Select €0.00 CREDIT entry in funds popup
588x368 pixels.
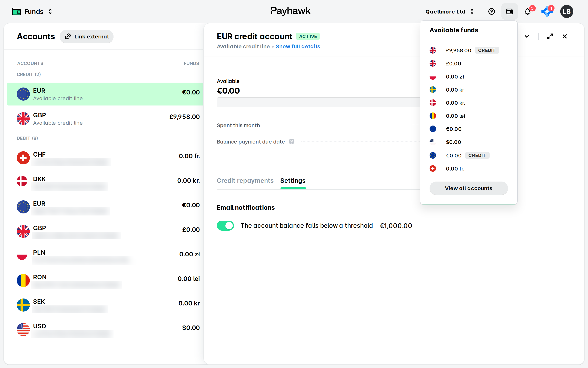pos(468,156)
